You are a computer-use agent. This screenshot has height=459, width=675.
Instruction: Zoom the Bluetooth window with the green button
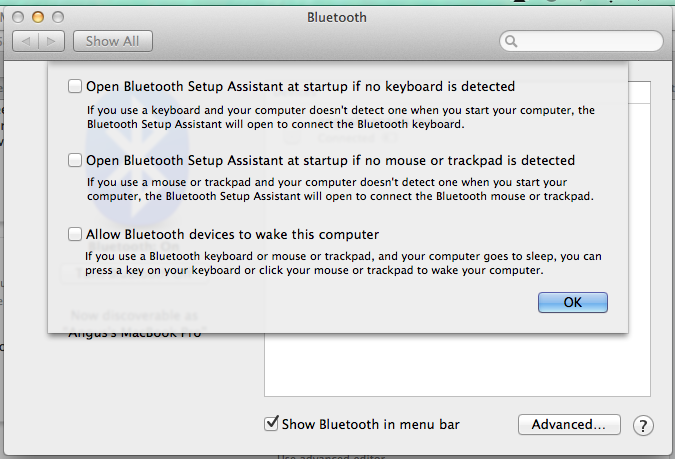(x=56, y=18)
